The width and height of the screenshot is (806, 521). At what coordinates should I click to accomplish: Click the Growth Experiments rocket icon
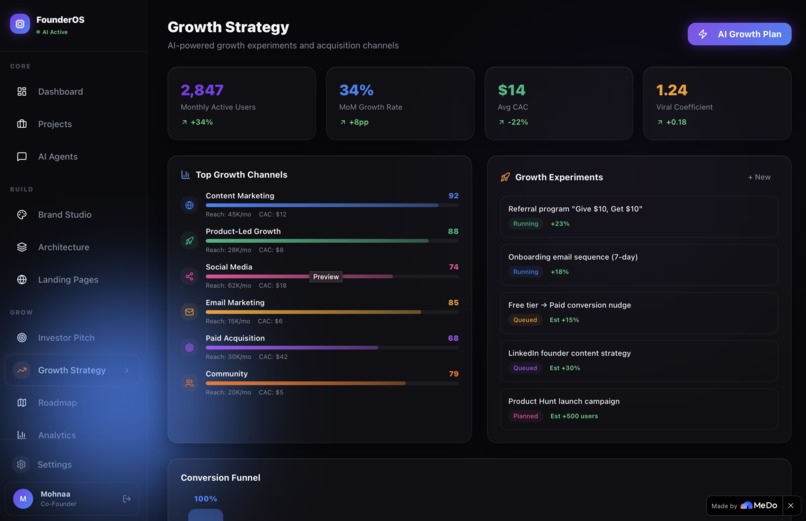coord(505,177)
